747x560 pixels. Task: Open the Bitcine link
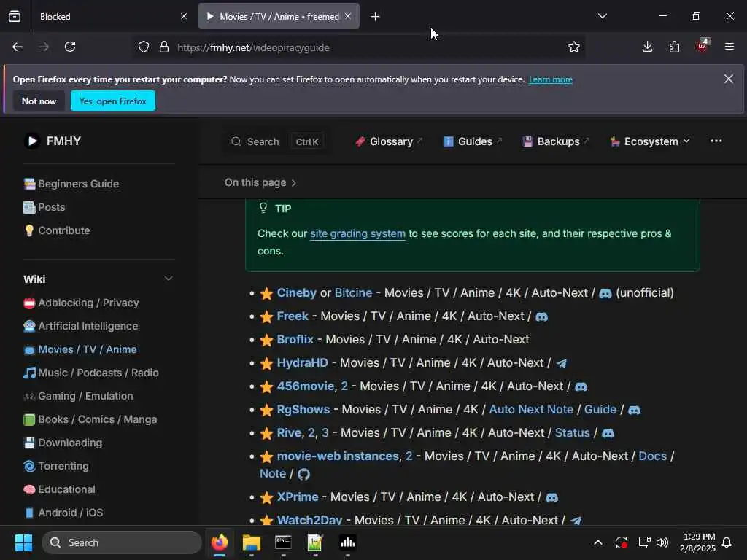(x=353, y=293)
